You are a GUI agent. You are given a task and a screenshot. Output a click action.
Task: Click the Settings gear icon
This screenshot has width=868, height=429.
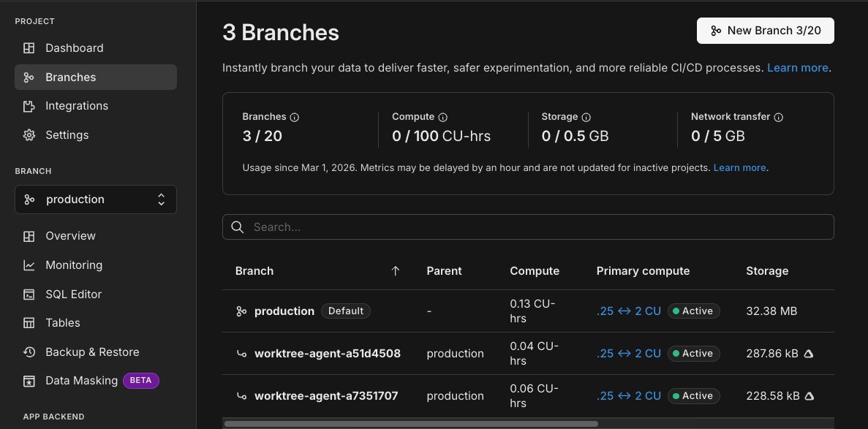pyautogui.click(x=29, y=135)
